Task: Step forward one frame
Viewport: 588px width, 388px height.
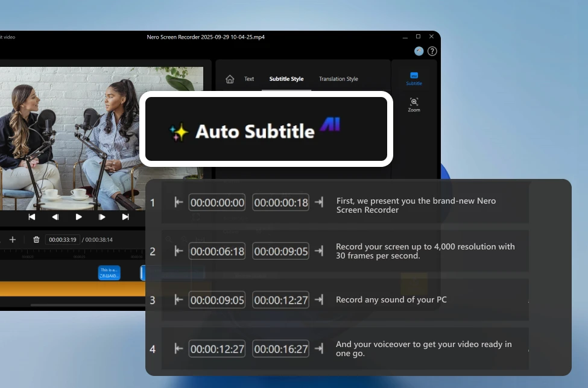Action: click(102, 217)
